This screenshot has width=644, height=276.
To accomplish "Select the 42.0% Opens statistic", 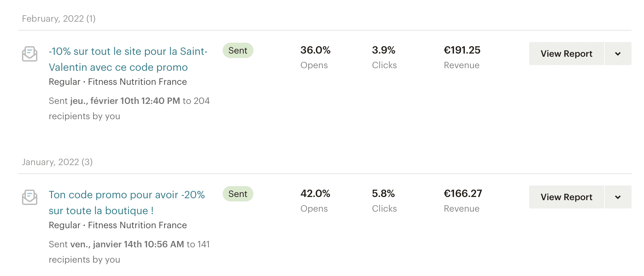I will coord(315,201).
